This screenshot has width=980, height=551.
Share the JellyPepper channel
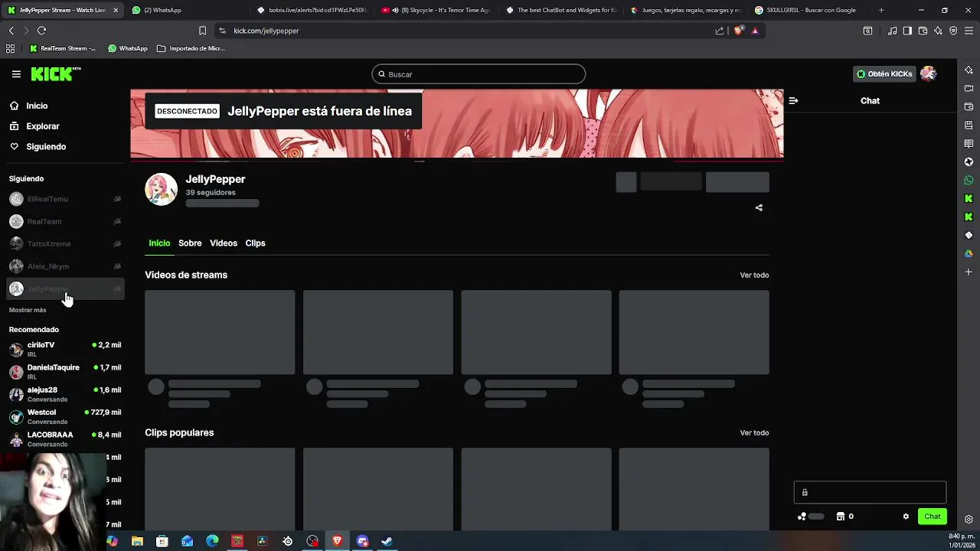tap(759, 207)
